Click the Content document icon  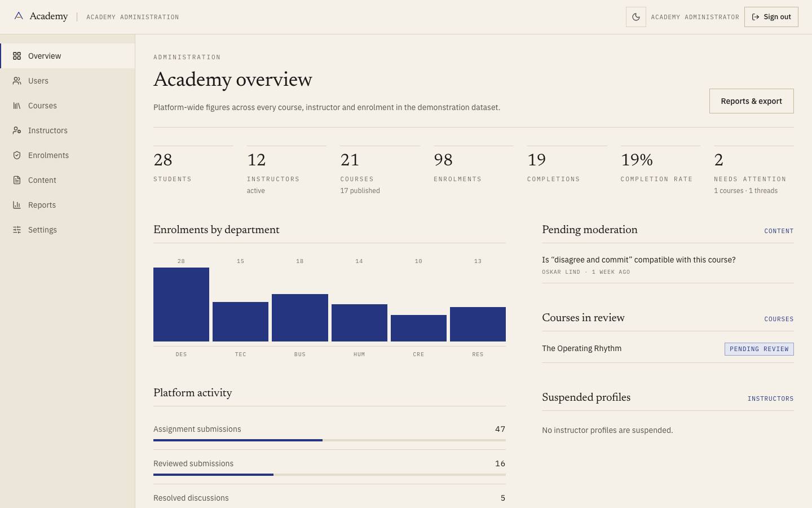(x=17, y=180)
